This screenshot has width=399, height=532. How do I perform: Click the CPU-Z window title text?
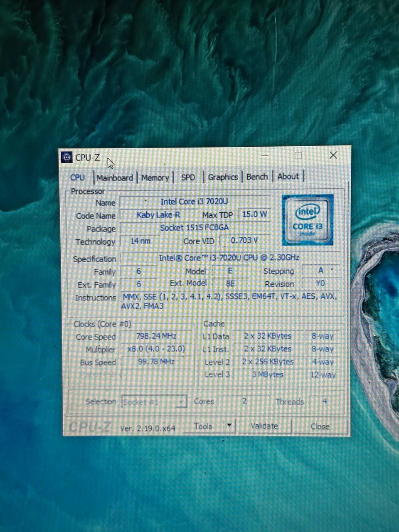88,158
